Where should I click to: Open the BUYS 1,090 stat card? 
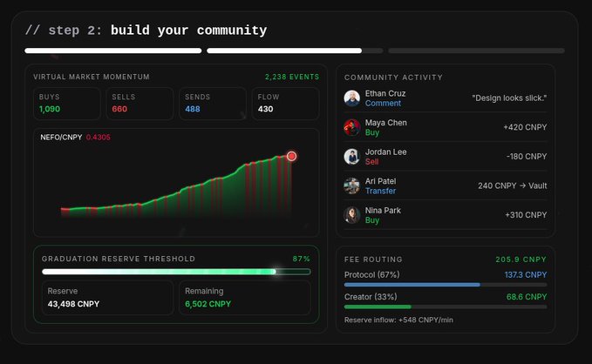pos(67,104)
